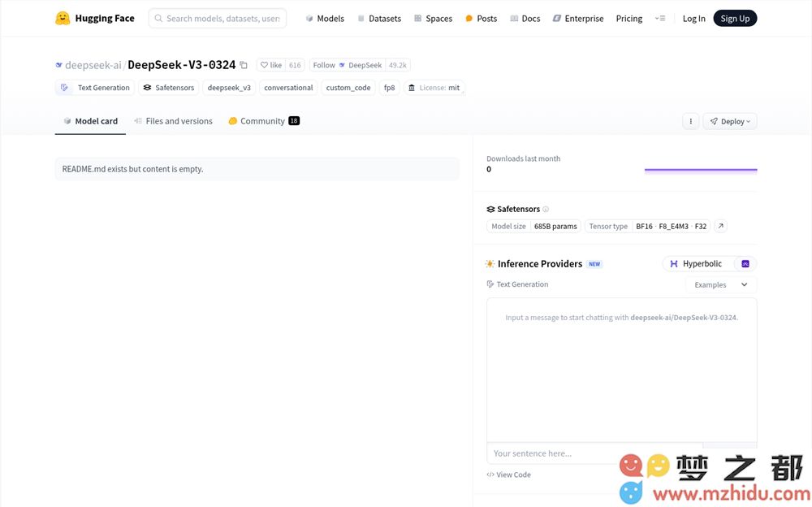
Task: Switch to Files and versions tab
Action: 173,121
